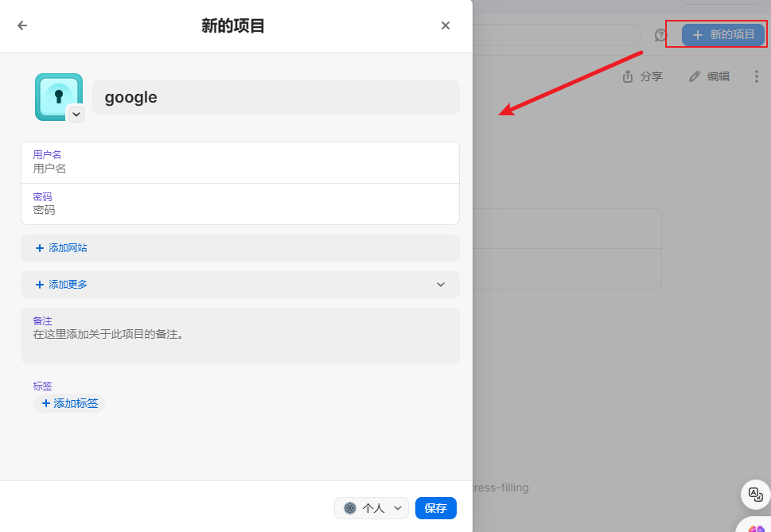The height and width of the screenshot is (532, 771).
Task: Focus the 密码 input field
Action: pyautogui.click(x=239, y=210)
